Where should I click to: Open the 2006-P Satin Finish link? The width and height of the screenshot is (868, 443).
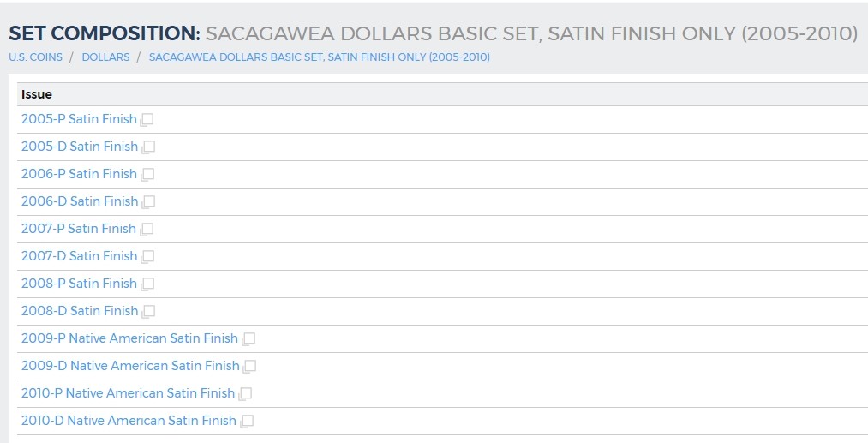(x=79, y=174)
